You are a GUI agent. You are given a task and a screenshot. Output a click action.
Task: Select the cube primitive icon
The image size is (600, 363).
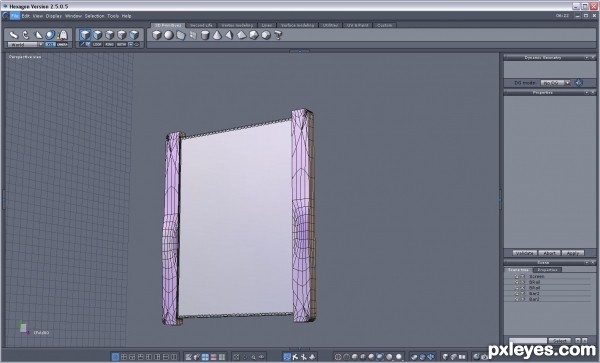157,35
